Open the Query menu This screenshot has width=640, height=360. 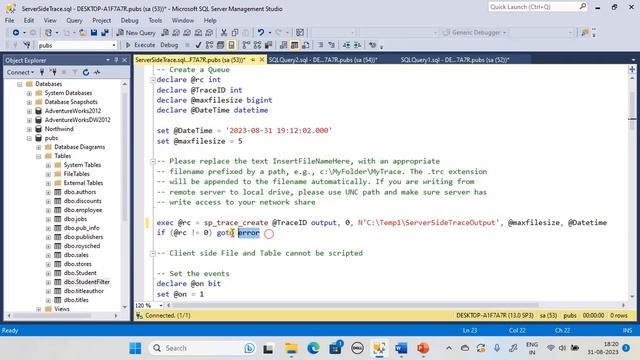74,20
